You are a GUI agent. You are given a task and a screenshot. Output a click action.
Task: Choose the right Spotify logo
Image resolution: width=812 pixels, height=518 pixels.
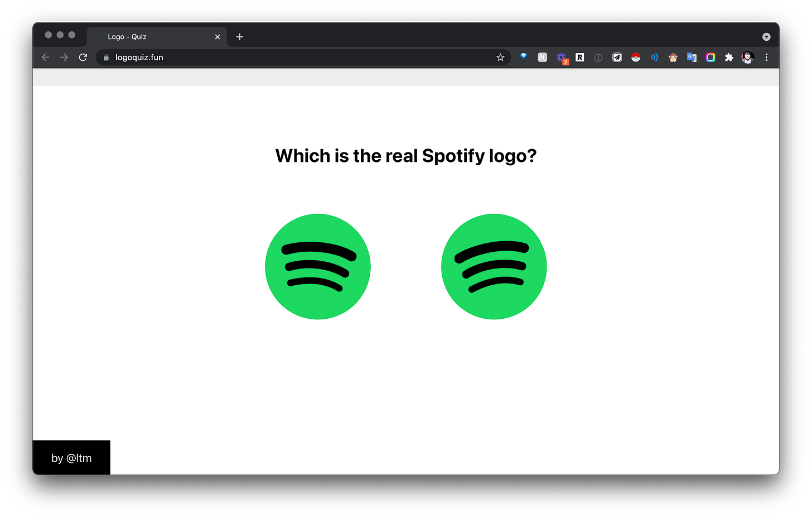tap(494, 267)
